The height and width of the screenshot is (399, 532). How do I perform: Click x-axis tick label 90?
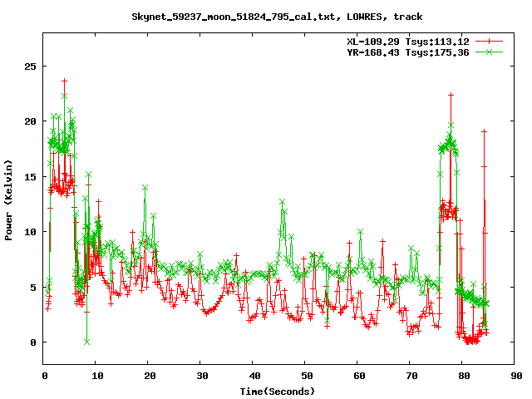[516, 376]
